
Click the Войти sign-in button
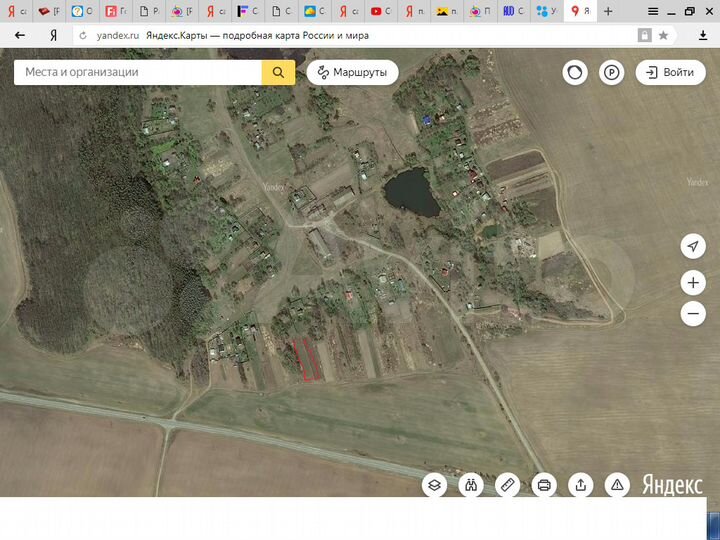(x=670, y=72)
